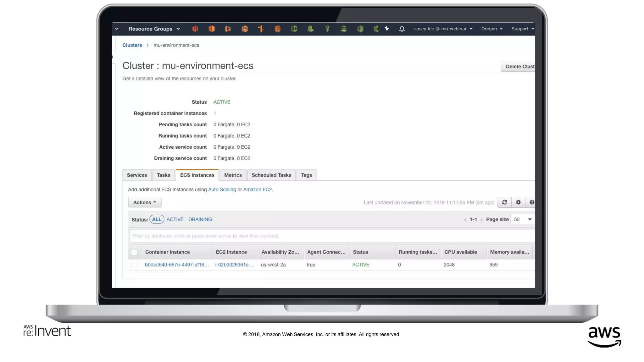644x362 pixels.
Task: Click the help question mark icon
Action: coord(531,202)
